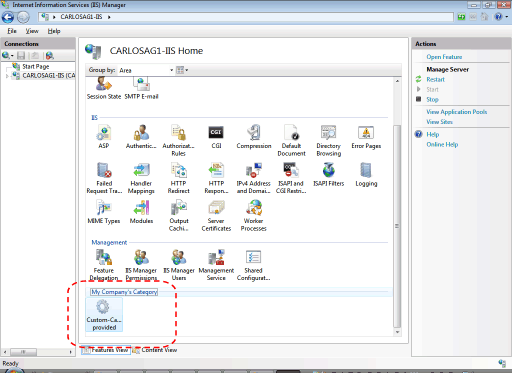Open ISAPI Filters feature
Viewport: 512px width, 373px height.
pos(329,175)
